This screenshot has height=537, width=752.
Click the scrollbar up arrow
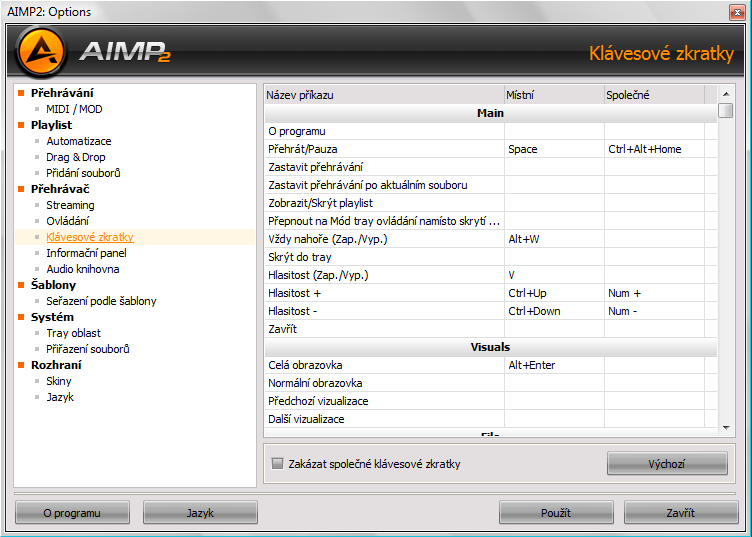pyautogui.click(x=726, y=93)
